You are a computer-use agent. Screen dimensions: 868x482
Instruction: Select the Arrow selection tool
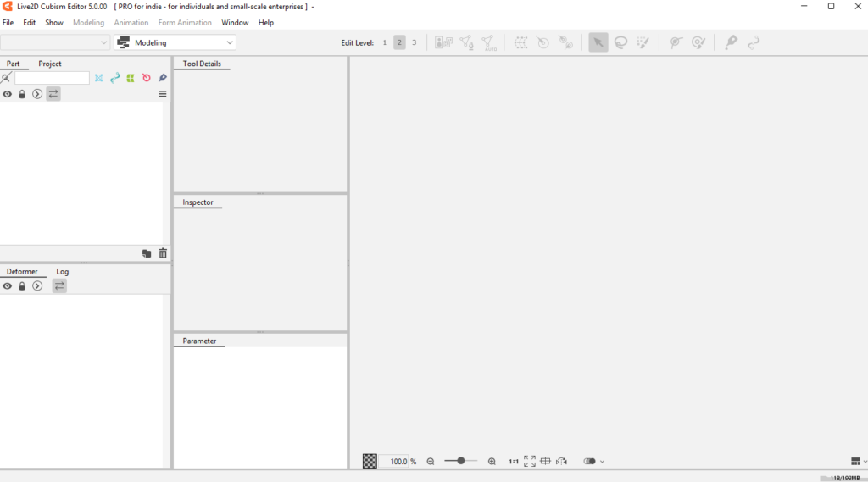tap(598, 42)
